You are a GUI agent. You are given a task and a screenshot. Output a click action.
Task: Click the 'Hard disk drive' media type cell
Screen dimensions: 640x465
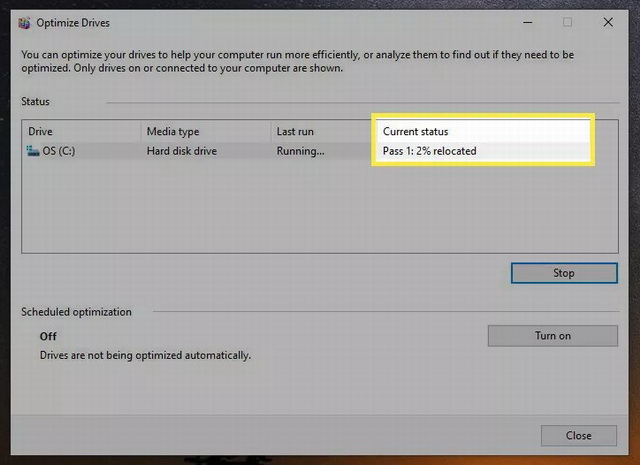182,151
